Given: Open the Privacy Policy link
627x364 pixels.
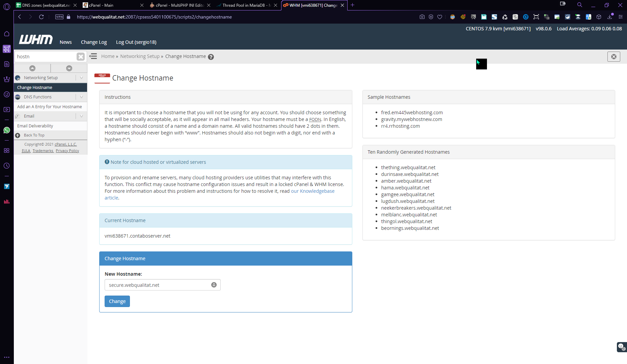Looking at the screenshot, I should [x=67, y=151].
